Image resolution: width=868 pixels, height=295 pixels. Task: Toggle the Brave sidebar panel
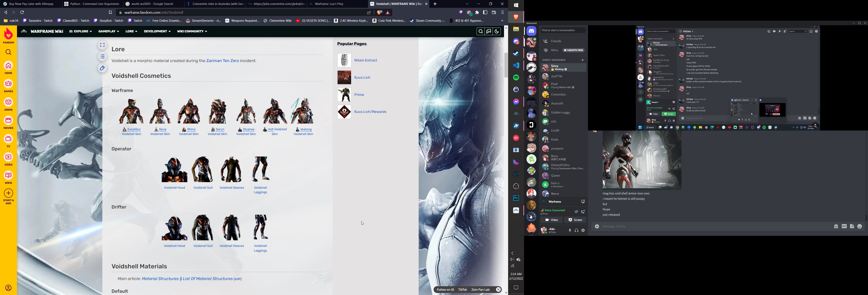point(485,13)
